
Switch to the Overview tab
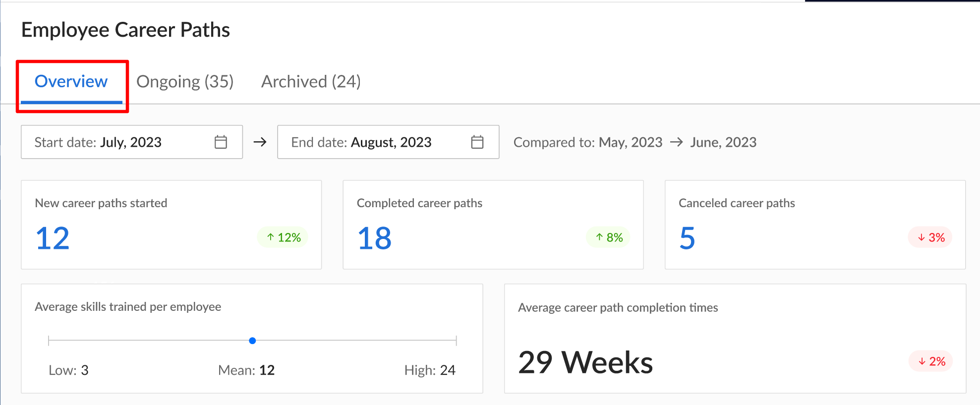tap(71, 82)
